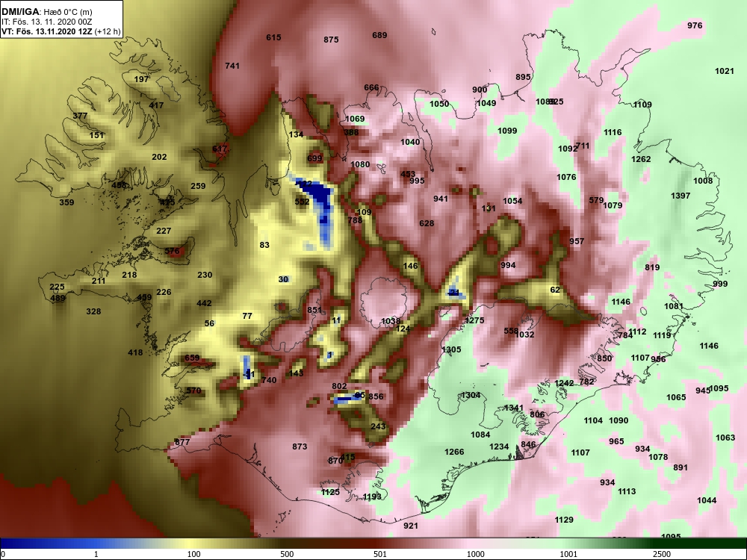This screenshot has height=560, width=747.
Task: Select the map value '976'
Action: (x=695, y=25)
